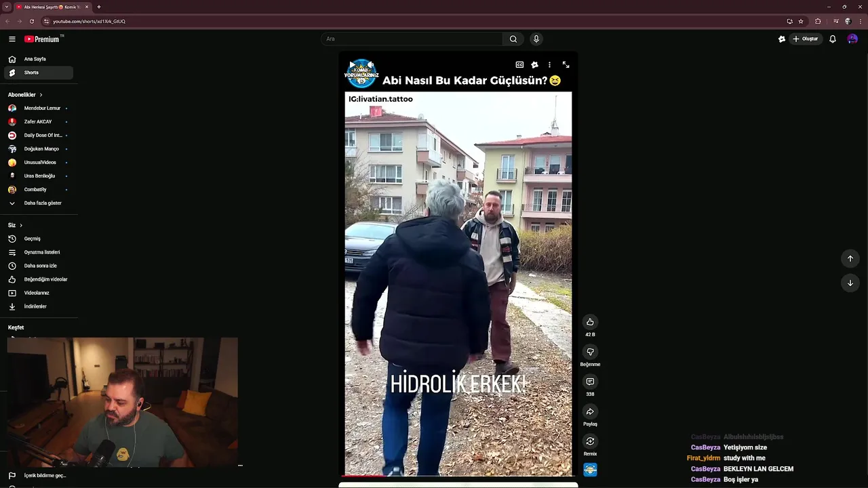This screenshot has width=868, height=488.
Task: Toggle short volume speaker icon
Action: pyautogui.click(x=370, y=65)
